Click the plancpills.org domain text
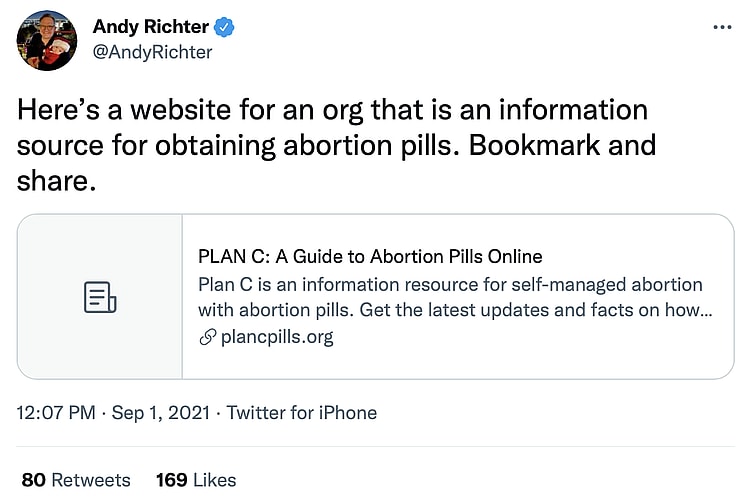750x503 pixels. point(276,337)
